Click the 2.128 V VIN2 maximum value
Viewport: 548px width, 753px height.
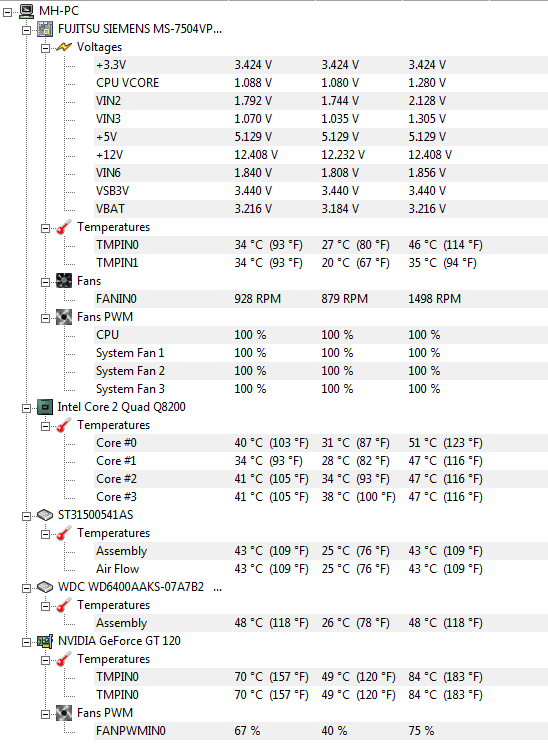tap(427, 101)
